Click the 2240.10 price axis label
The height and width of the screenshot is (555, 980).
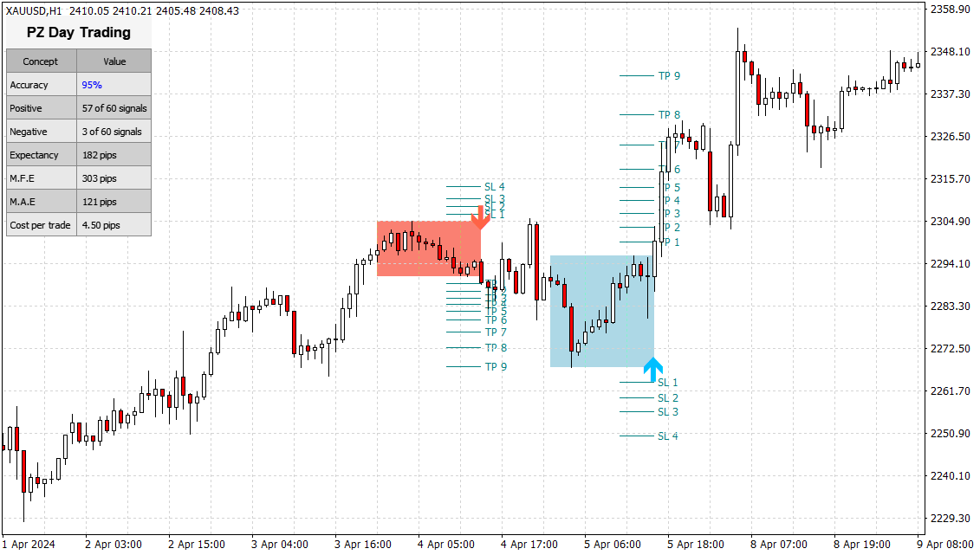click(951, 475)
